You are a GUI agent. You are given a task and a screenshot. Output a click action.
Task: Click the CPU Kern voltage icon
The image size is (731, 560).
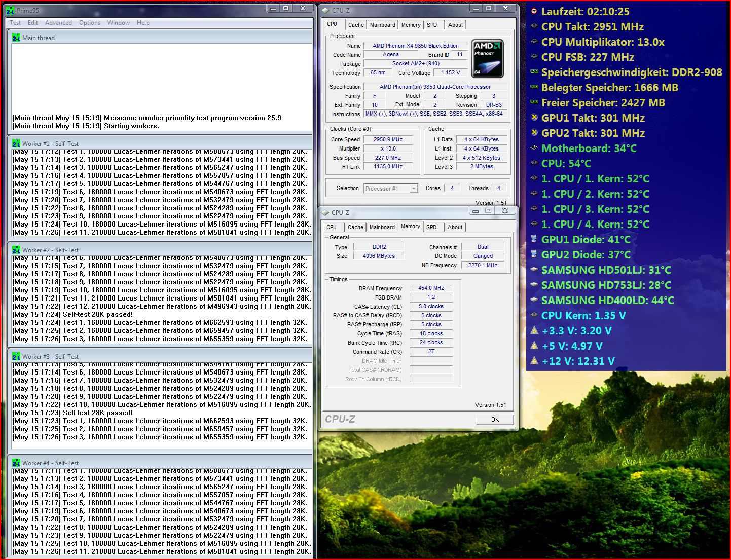coord(534,315)
